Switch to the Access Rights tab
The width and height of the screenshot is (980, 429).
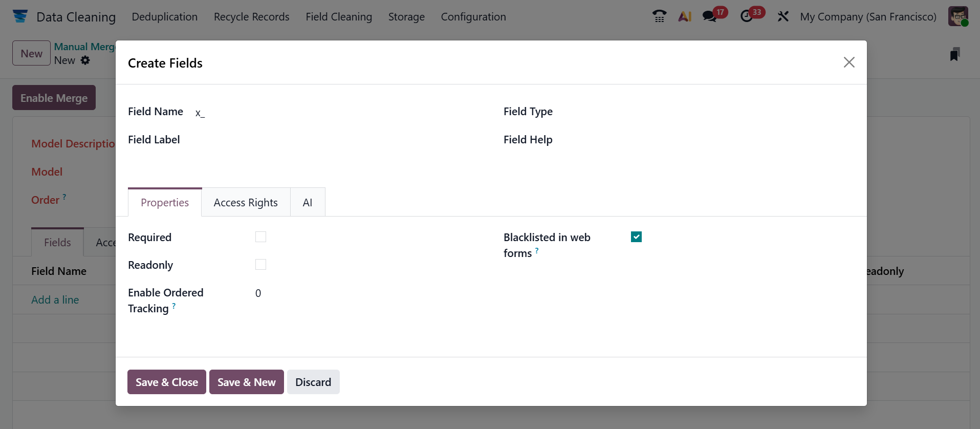(246, 203)
